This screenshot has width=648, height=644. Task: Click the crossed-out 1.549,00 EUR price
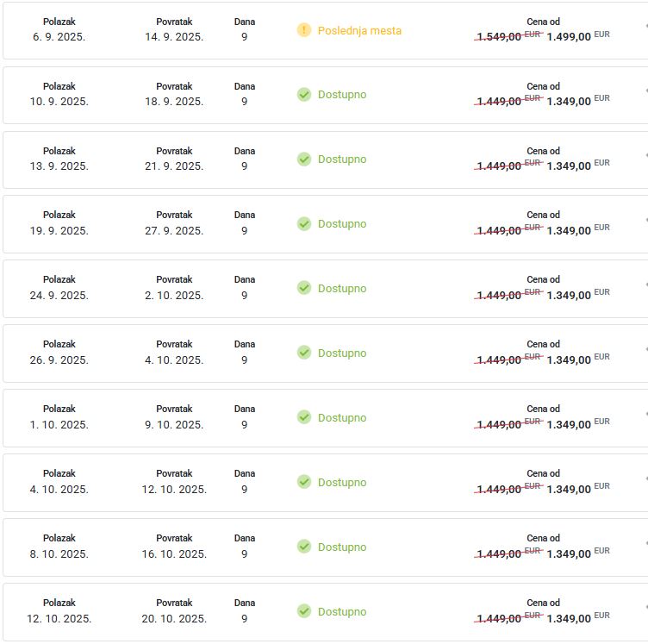(x=508, y=36)
